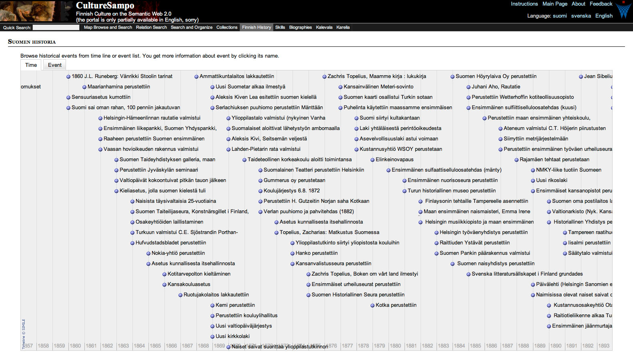The image size is (633, 364).
Task: Open the Skills menu item
Action: point(280,27)
